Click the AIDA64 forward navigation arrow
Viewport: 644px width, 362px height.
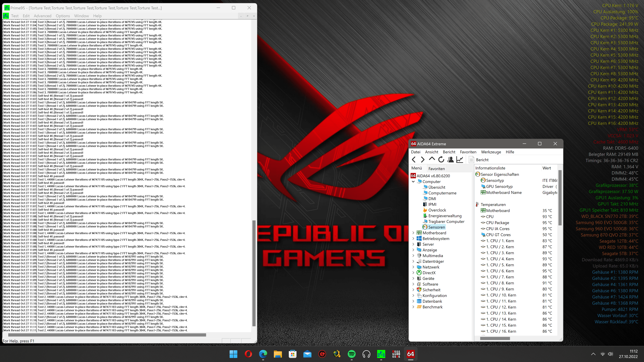tap(422, 160)
